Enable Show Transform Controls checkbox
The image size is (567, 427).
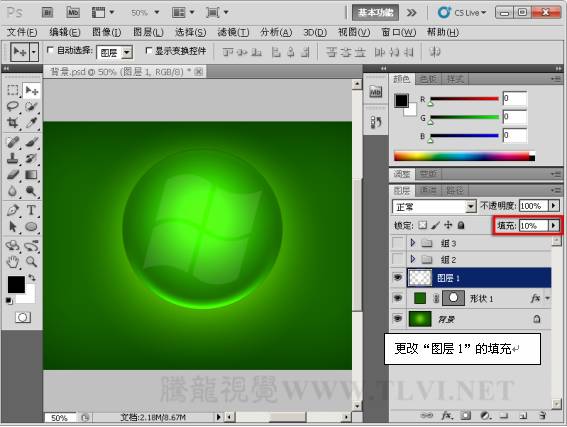[148, 50]
